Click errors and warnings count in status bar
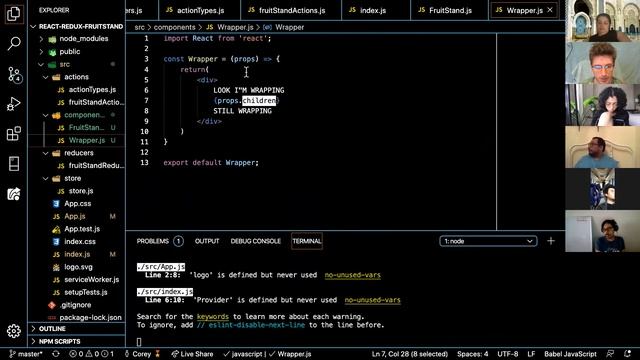Image resolution: width=640 pixels, height=360 pixels. coord(91,354)
